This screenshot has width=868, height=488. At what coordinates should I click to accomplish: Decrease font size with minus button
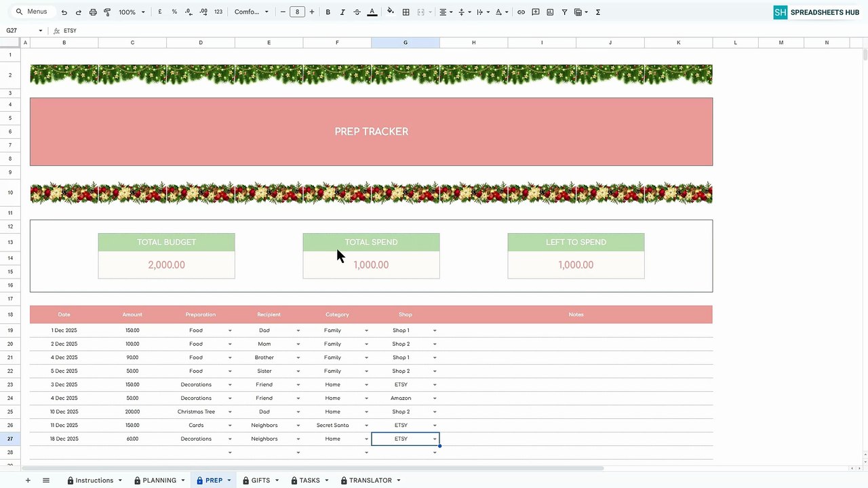click(283, 12)
